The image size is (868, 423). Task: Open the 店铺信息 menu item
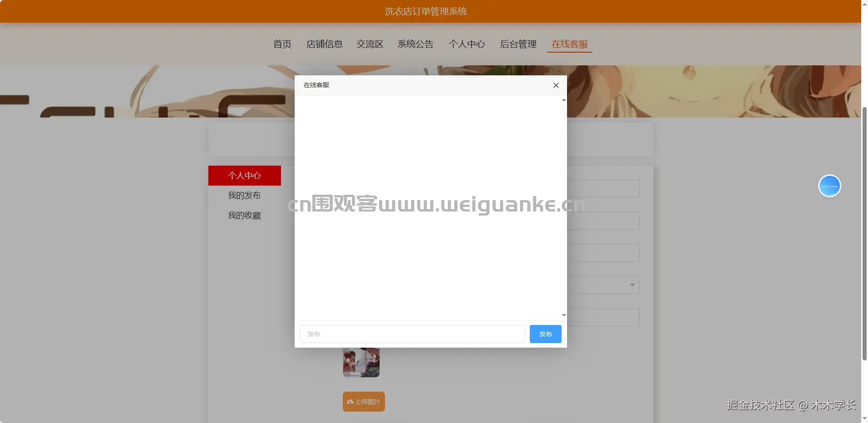coord(325,44)
